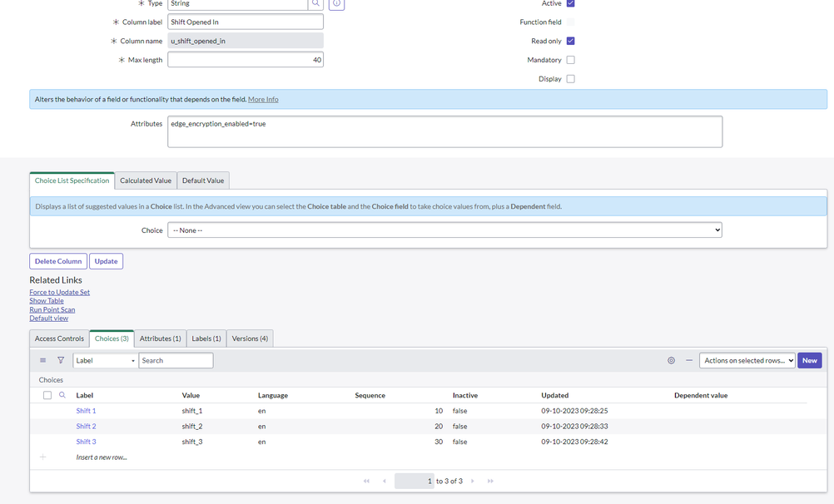
Task: Click the Show Table link
Action: click(47, 301)
